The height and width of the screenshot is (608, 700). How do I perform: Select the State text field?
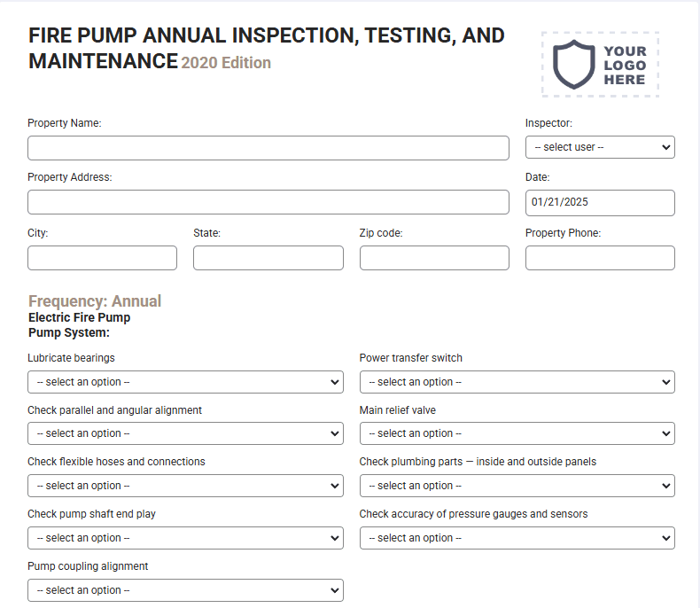click(268, 258)
